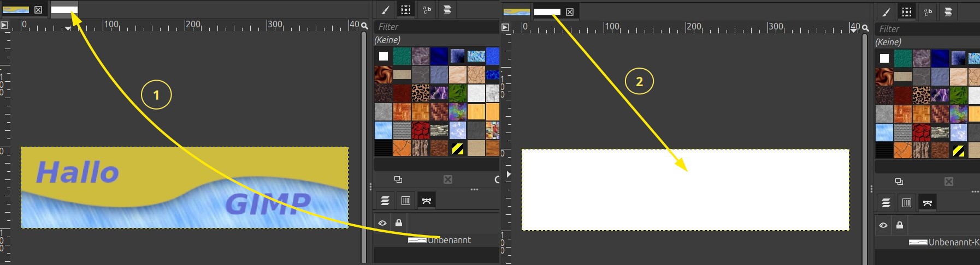Open the Document History tab in the left window
Viewport: 980px width, 265px height.
coord(447,10)
